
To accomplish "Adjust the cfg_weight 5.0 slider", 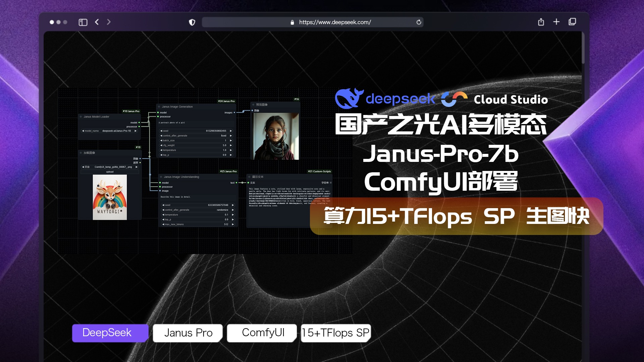I will click(196, 145).
